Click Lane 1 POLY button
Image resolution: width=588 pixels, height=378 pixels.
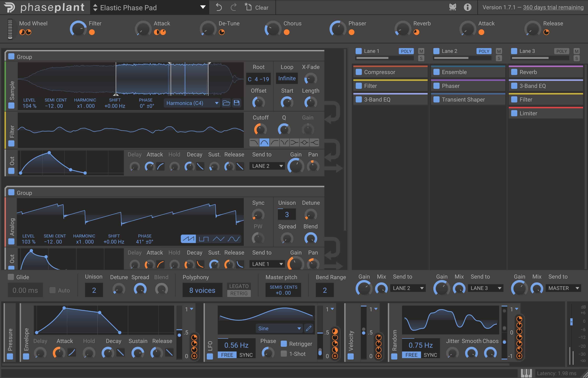[406, 51]
